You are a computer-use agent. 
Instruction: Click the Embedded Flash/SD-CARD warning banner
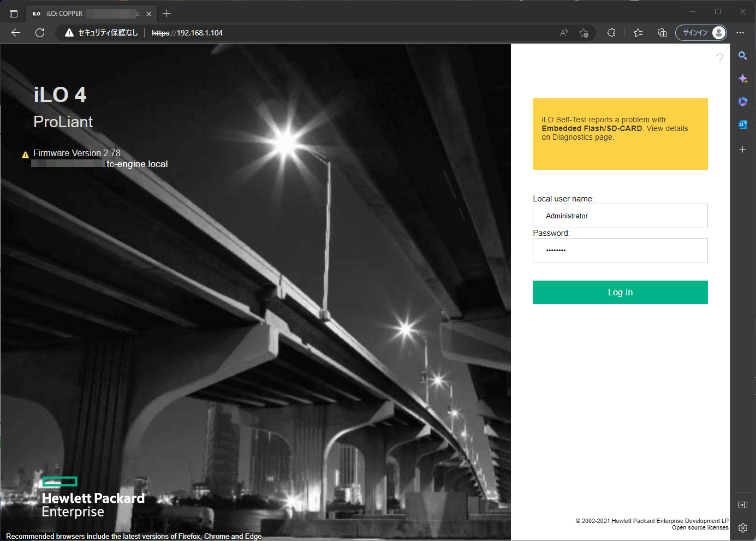point(620,134)
